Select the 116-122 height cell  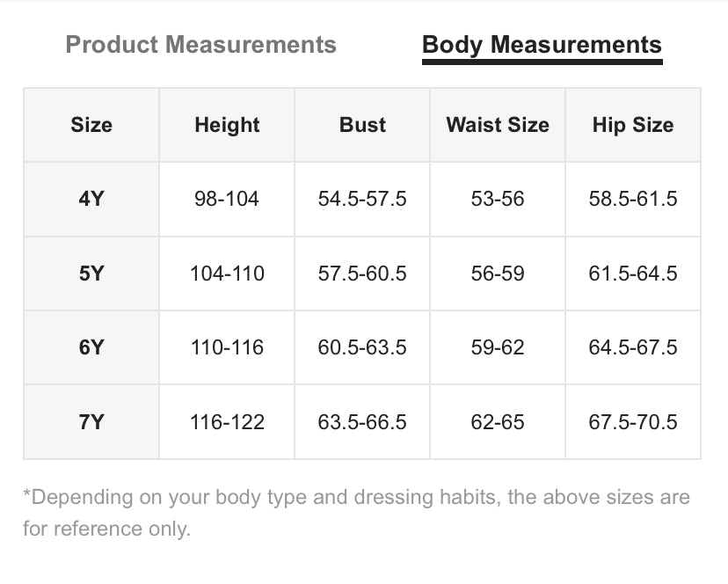[227, 422]
